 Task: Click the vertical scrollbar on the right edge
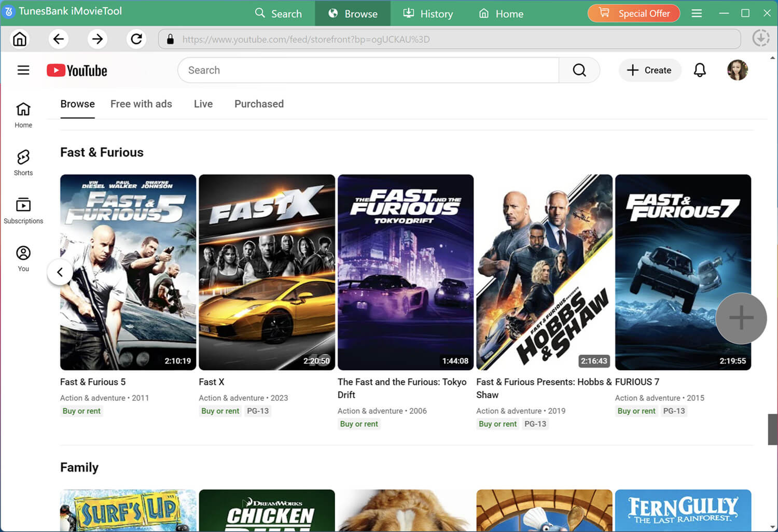coord(772,429)
